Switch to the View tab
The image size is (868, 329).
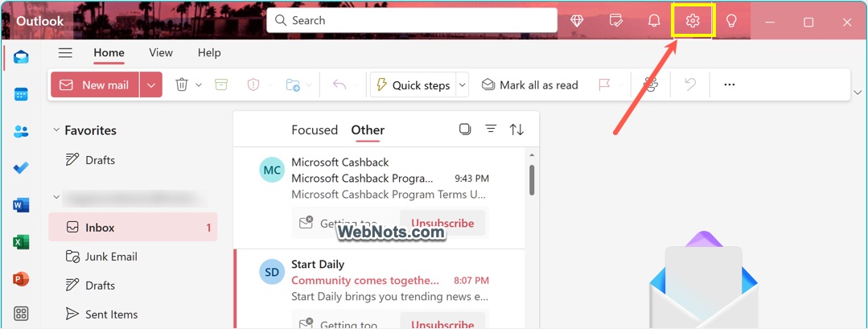click(161, 52)
